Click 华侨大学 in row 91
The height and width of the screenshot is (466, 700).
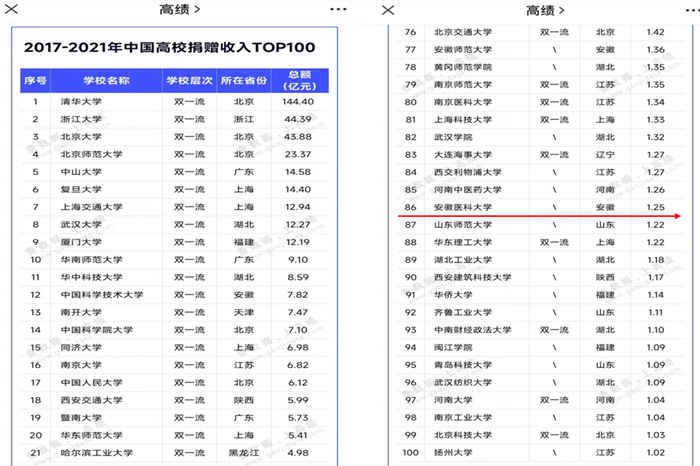point(453,295)
